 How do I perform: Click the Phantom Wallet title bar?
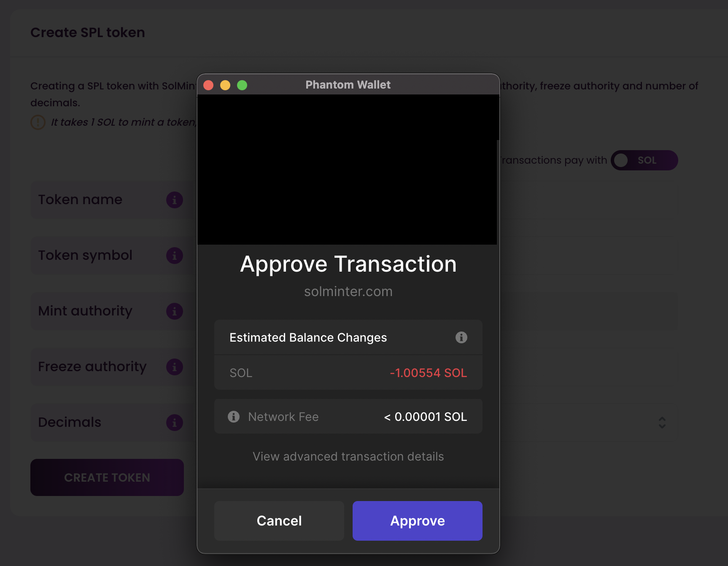click(348, 85)
